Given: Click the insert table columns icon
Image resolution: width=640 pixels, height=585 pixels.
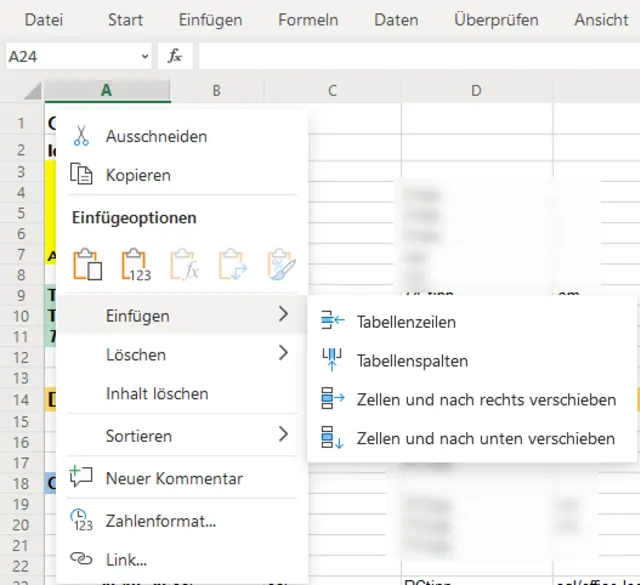Looking at the screenshot, I should coord(332,359).
